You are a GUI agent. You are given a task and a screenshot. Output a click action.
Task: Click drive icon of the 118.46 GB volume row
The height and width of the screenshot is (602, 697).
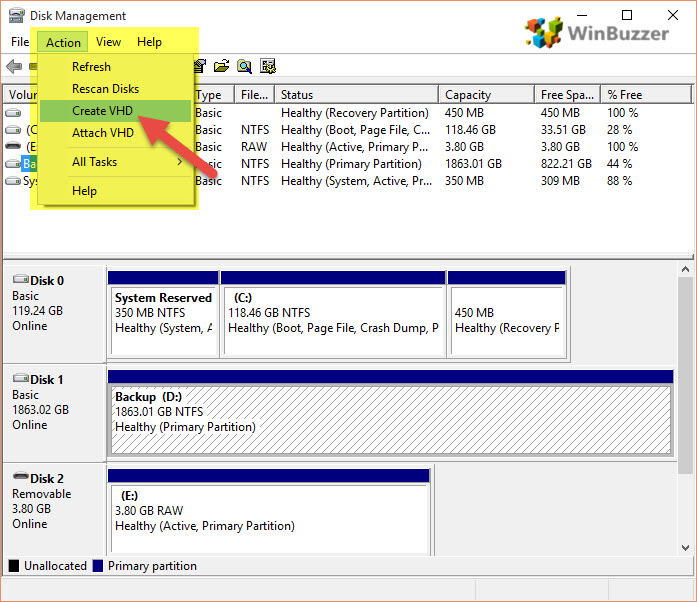(13, 130)
